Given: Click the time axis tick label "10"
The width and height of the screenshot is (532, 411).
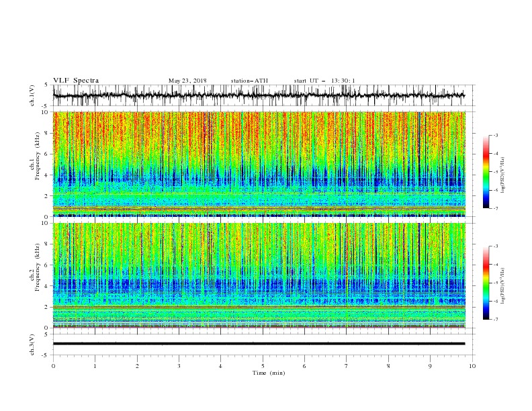Looking at the screenshot, I should click(472, 366).
